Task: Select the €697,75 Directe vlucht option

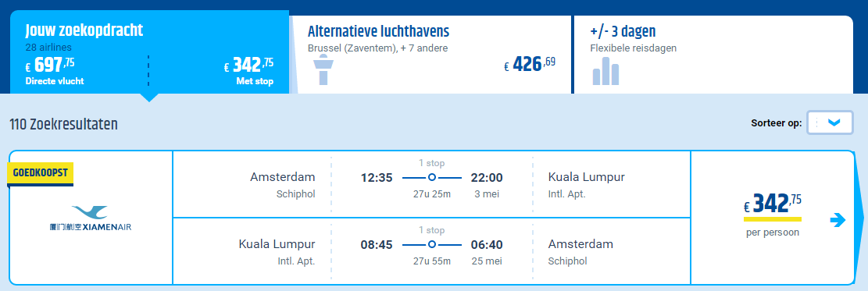Action: click(x=54, y=70)
